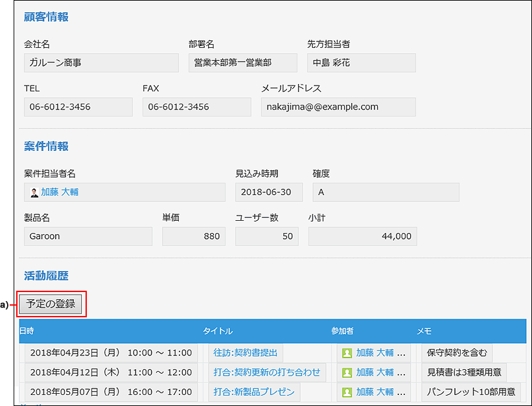Click the user icon beside 加藤 大輔 in 案件担当者名
532x406 pixels.
click(34, 192)
